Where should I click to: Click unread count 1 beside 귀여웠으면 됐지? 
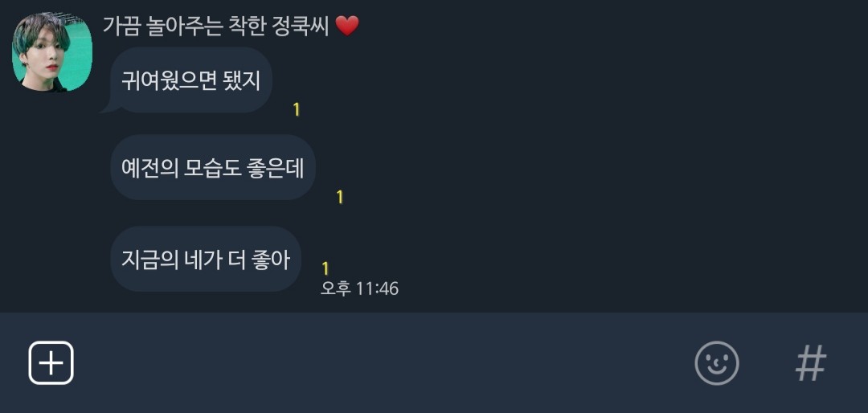296,109
